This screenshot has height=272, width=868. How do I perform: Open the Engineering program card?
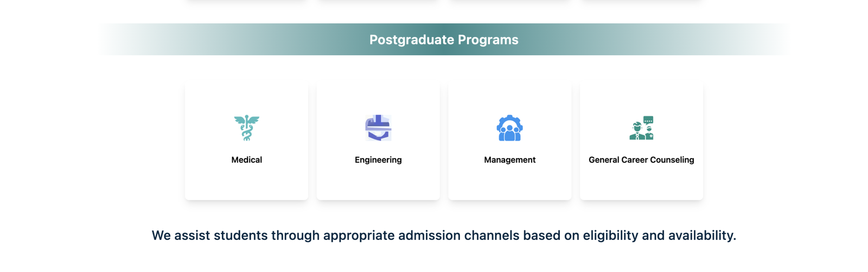[378, 141]
